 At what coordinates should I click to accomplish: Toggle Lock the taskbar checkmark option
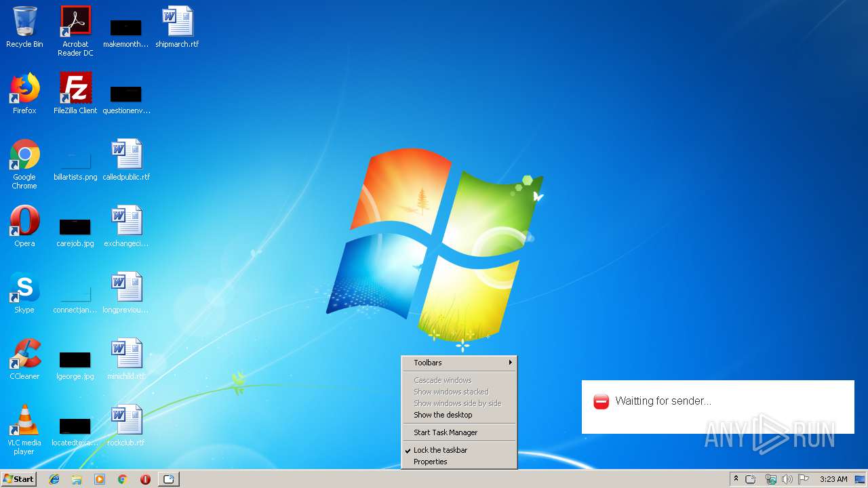[459, 450]
